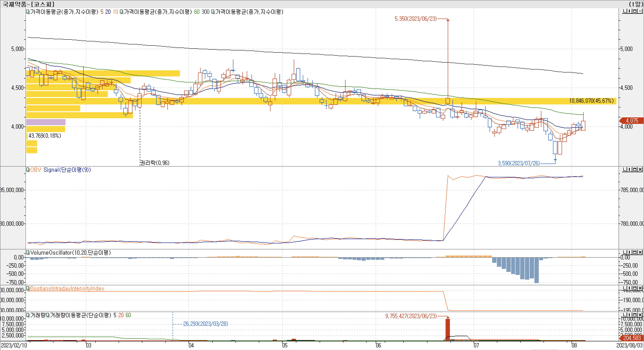Image resolution: width=644 pixels, height=350 pixels.
Task: Maximize the VolumeOscillator panel
Action: [x=635, y=252]
